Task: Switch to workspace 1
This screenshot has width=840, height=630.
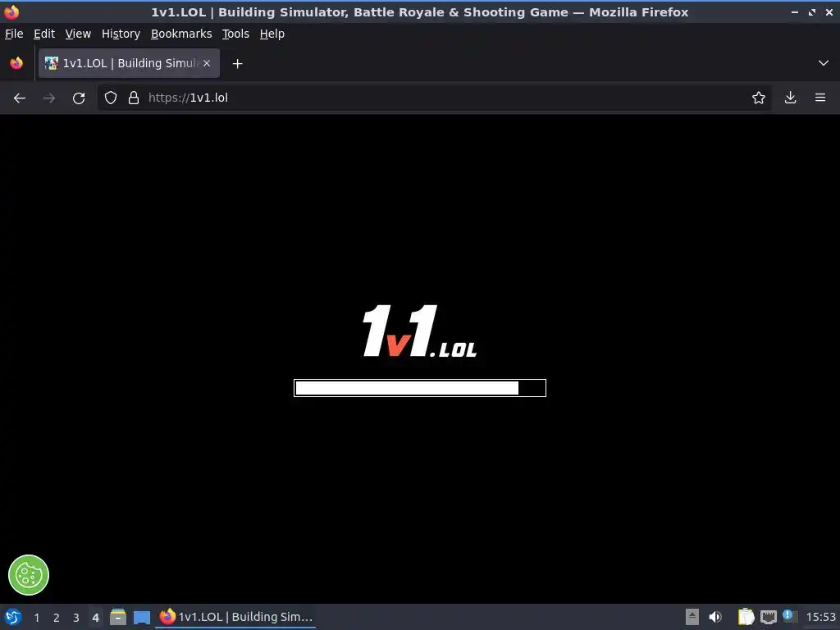Action: pyautogui.click(x=36, y=618)
